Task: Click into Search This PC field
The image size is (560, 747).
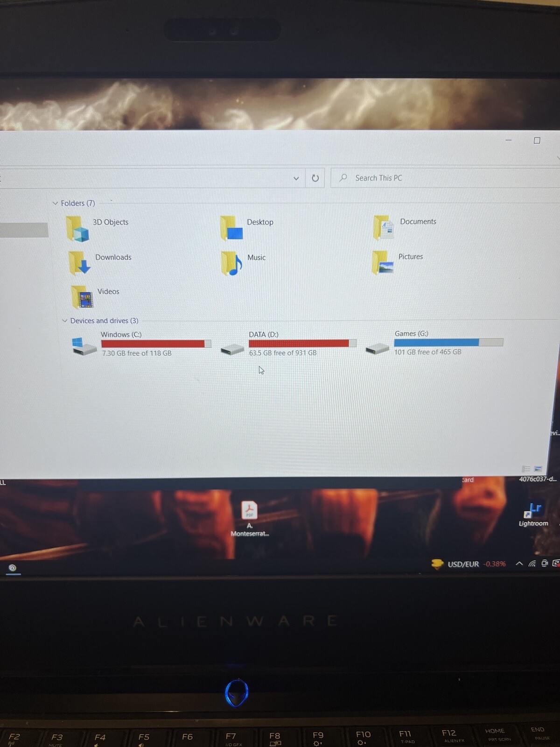Action: (x=445, y=178)
